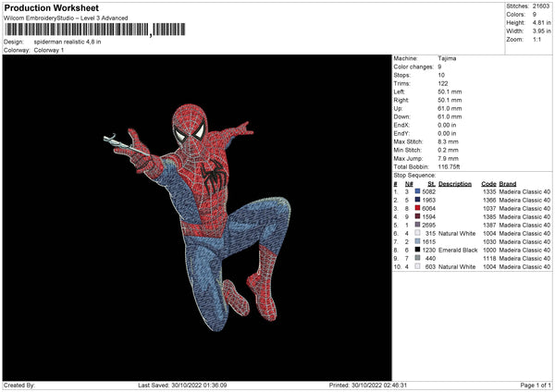Click the purple-gray swatch in stop 5
Viewport: 555px width, 392px height.
coord(418,225)
